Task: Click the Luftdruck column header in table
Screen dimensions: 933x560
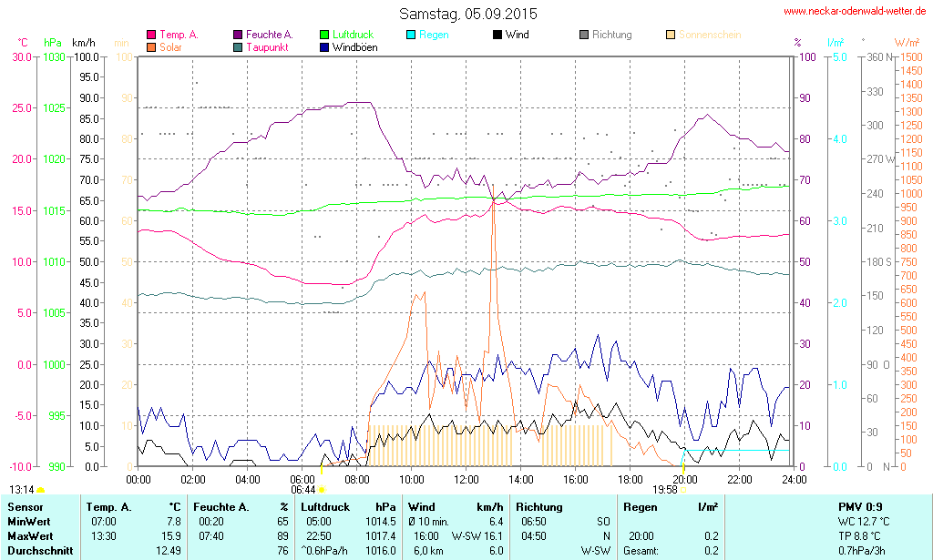Action: [x=325, y=506]
